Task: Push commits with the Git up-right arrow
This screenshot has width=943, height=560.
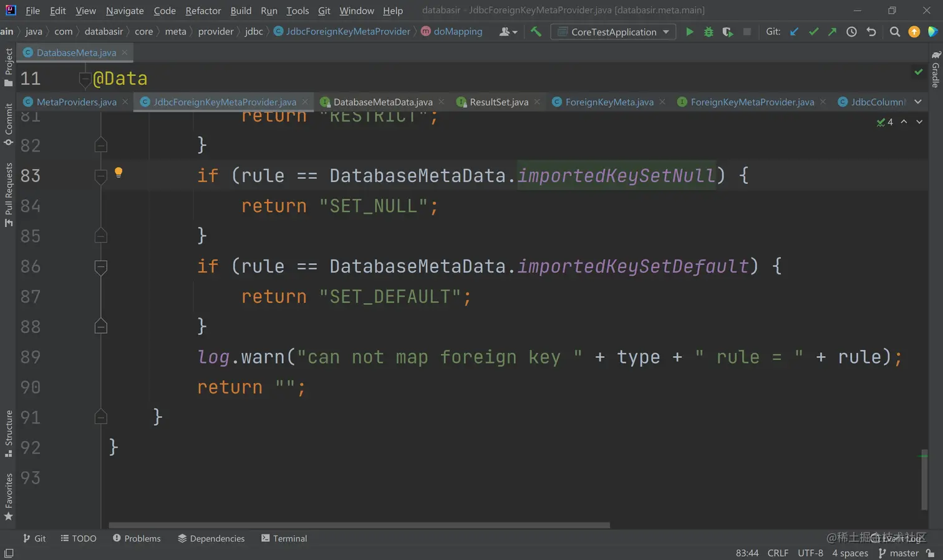Action: coord(832,32)
